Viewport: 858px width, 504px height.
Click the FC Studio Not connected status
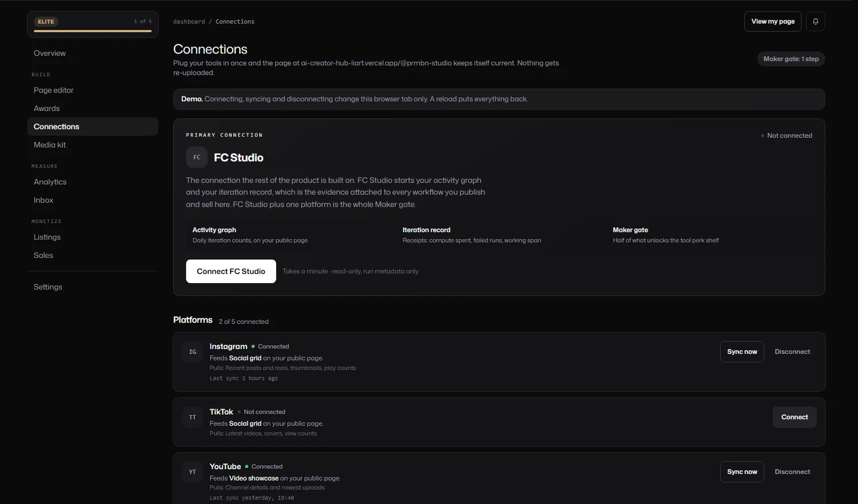786,136
